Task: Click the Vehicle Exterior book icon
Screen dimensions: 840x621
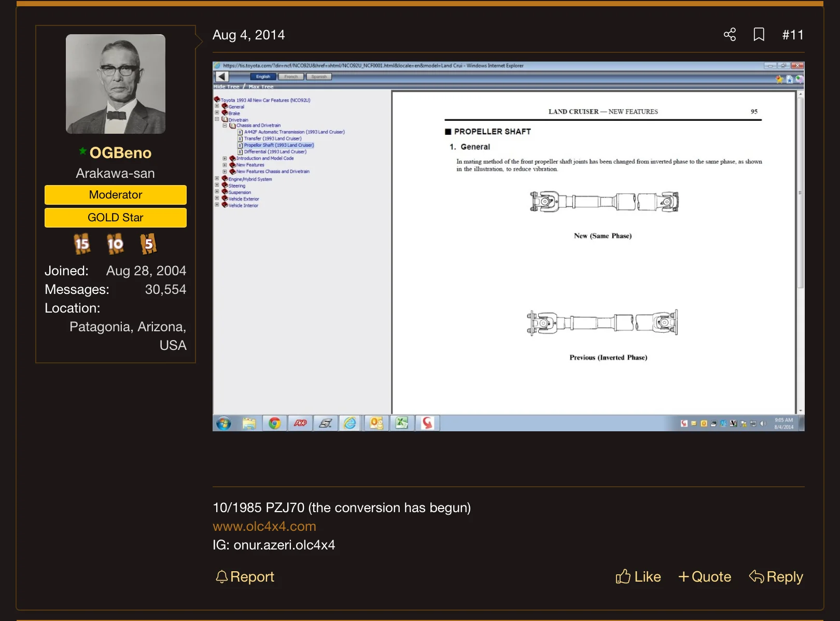Action: pyautogui.click(x=225, y=199)
